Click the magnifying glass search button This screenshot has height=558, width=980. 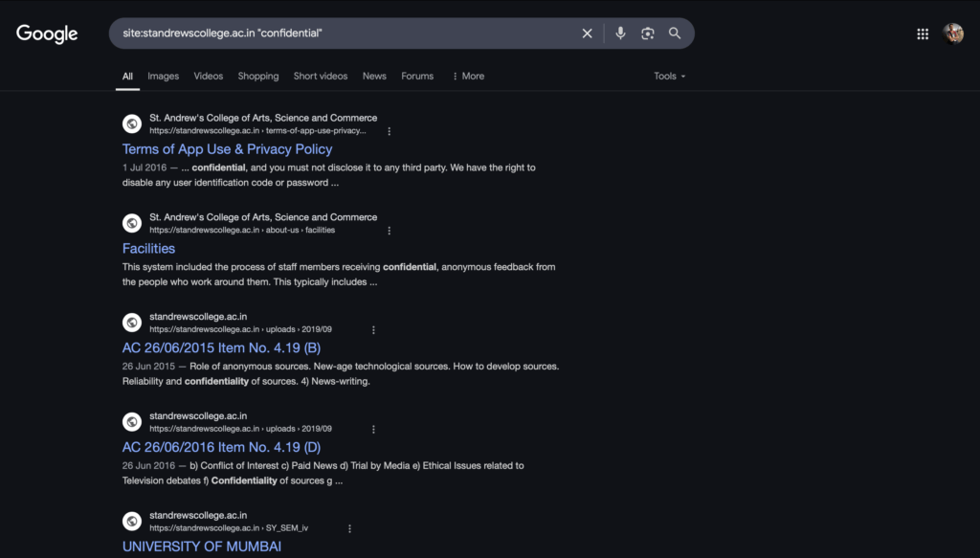pyautogui.click(x=675, y=33)
